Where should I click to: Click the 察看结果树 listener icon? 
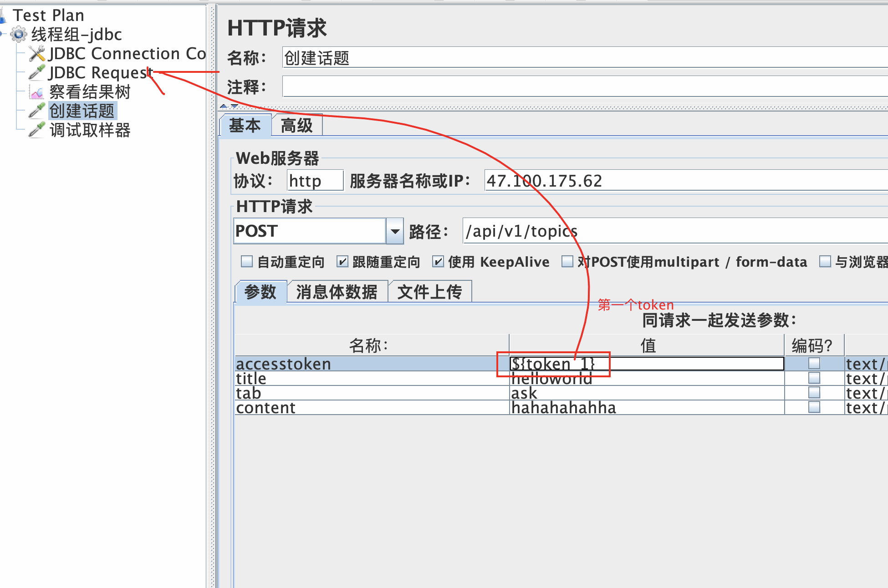click(x=37, y=92)
